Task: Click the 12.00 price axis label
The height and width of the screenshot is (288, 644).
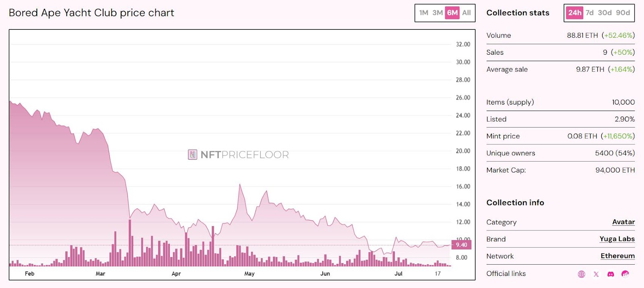Action: click(x=463, y=222)
